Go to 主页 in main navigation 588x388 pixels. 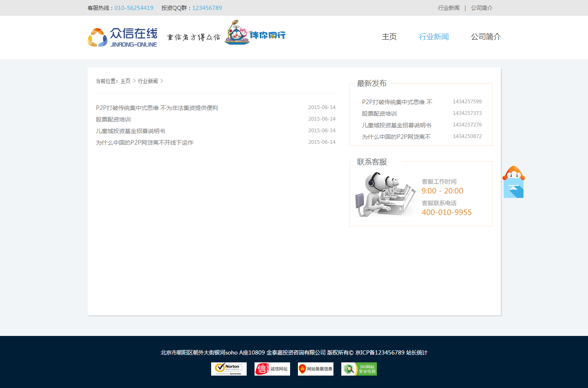389,37
